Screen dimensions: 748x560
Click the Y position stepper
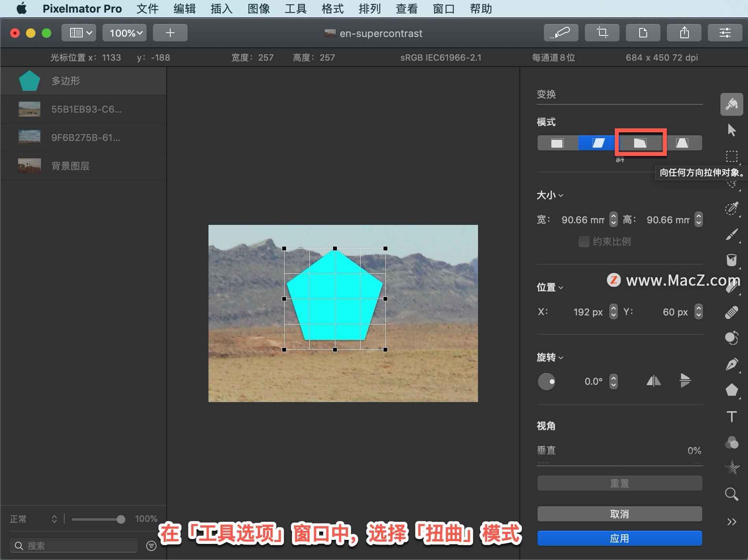(x=698, y=312)
